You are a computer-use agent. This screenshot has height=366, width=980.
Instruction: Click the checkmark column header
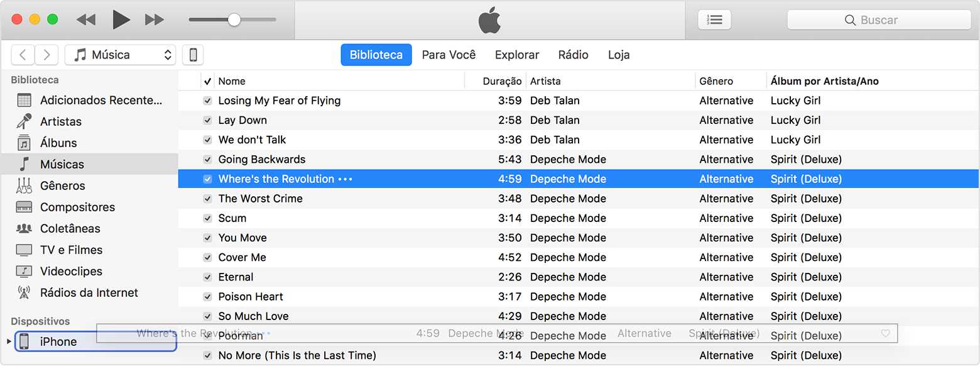coord(208,81)
